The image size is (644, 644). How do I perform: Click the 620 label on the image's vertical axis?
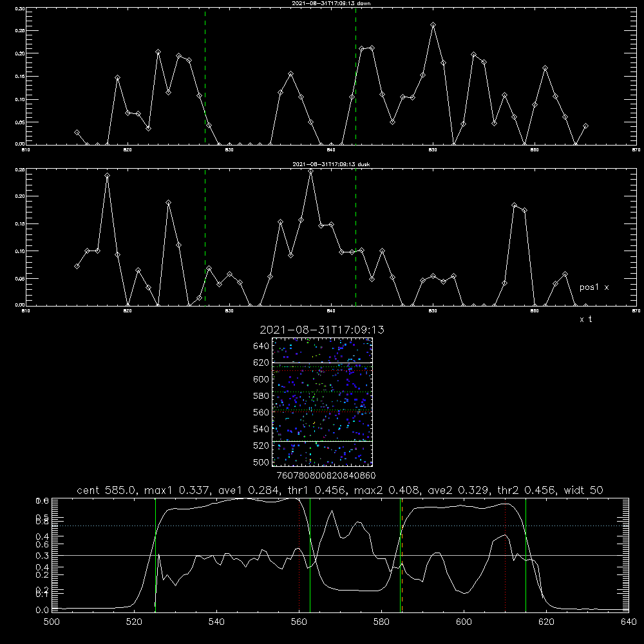point(261,363)
